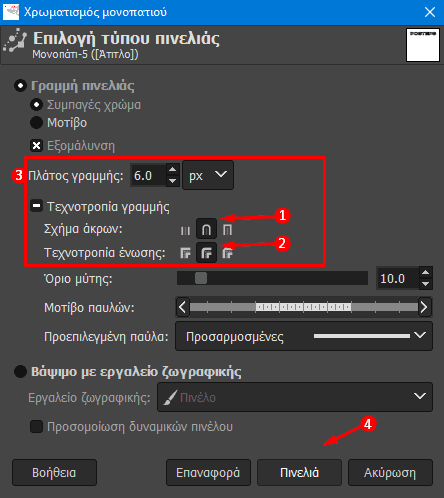Toggle the Εξομάλυνση checkbox

point(36,146)
